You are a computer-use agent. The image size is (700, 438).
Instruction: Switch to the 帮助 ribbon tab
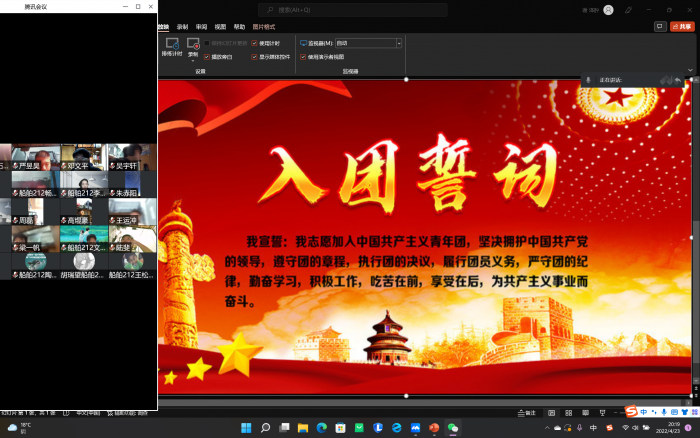239,27
